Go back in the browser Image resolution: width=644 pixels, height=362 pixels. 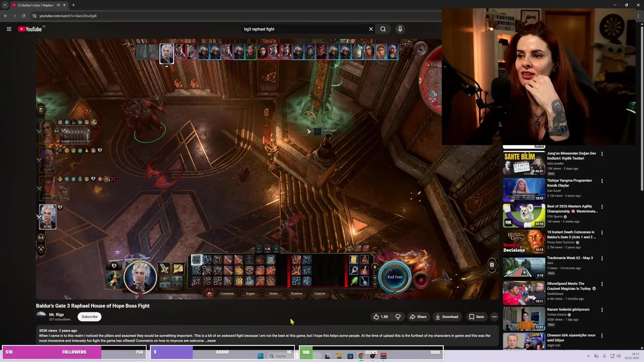pyautogui.click(x=6, y=16)
